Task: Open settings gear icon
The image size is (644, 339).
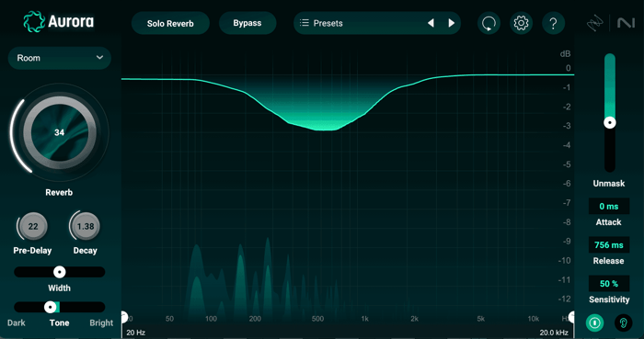Action: click(522, 23)
